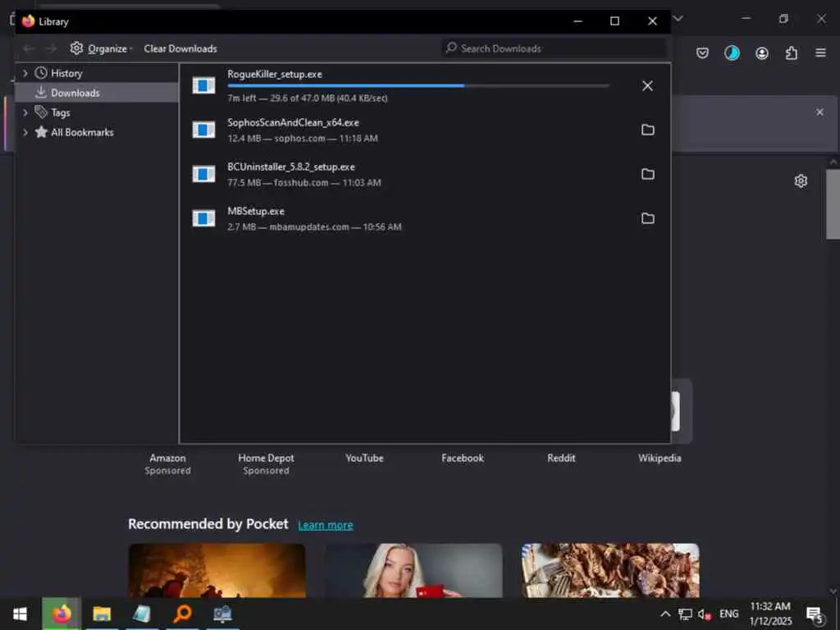This screenshot has height=630, width=840.
Task: Open containing folder for BCUninstaller_5.8.2_setup.exe
Action: tap(648, 174)
